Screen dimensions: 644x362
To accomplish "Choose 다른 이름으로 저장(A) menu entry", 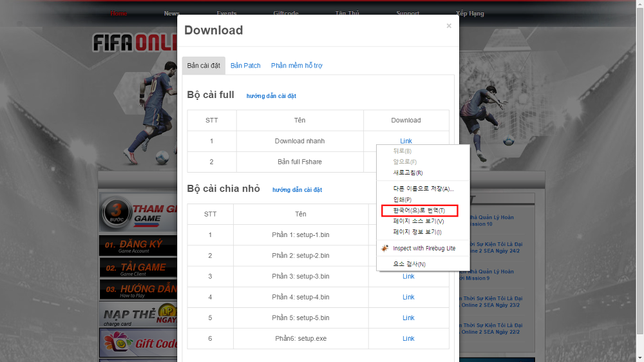I will [423, 189].
